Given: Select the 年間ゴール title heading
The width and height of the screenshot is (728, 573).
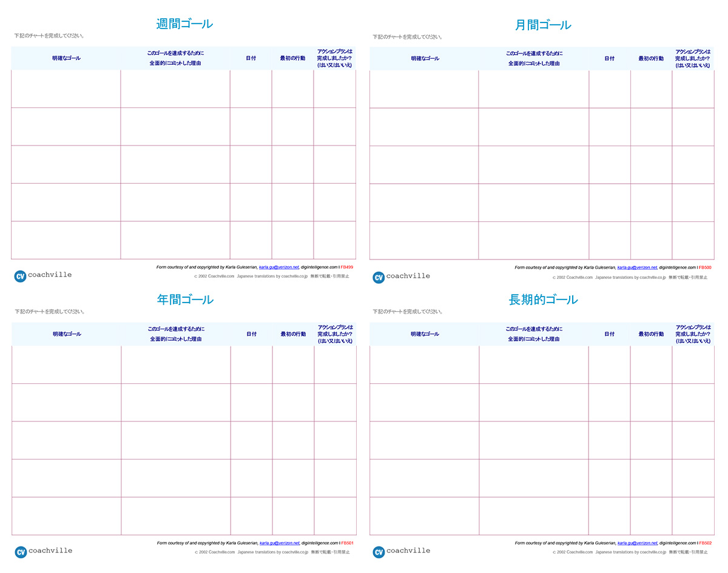Looking at the screenshot, I should coord(185,300).
